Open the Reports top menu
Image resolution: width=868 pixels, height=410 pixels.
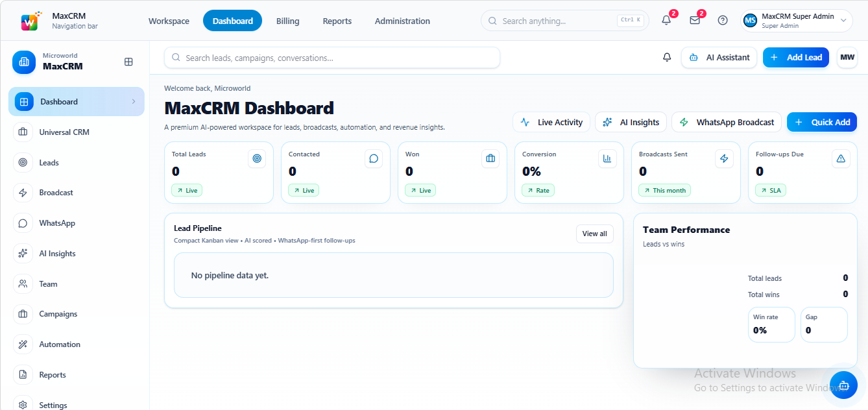337,21
